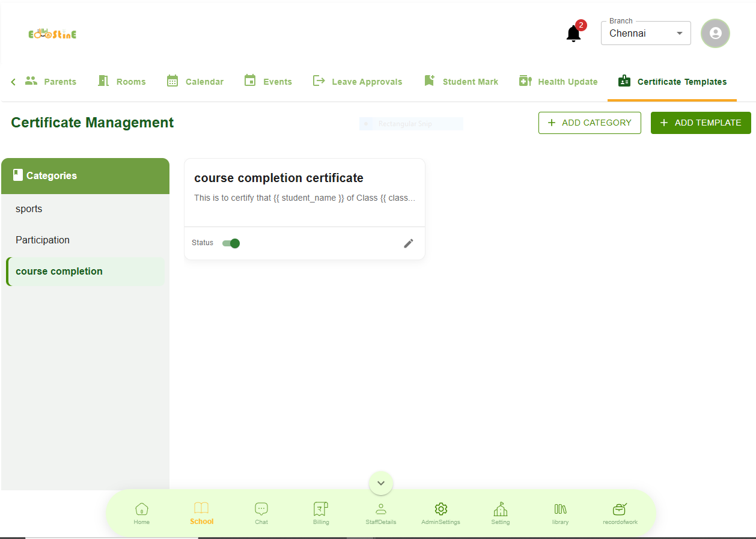Open StaffDetails from the bottom dock
Viewport: 756px width, 539px height.
pos(381,514)
